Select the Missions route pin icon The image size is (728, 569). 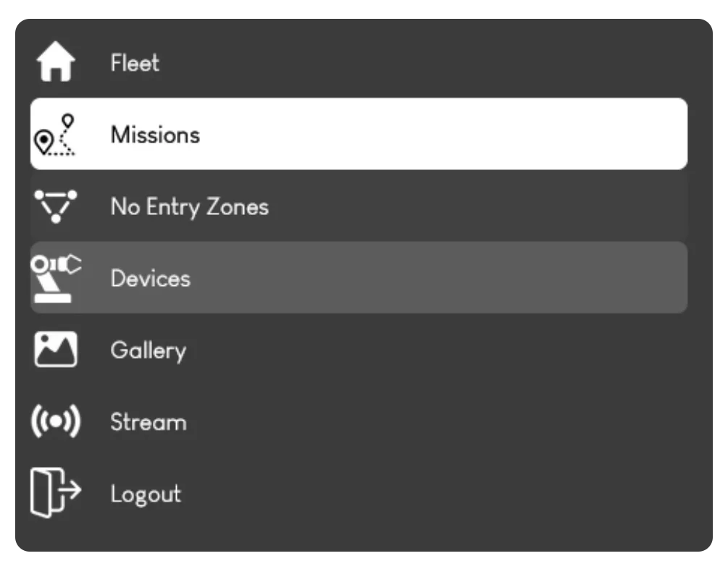pos(56,134)
